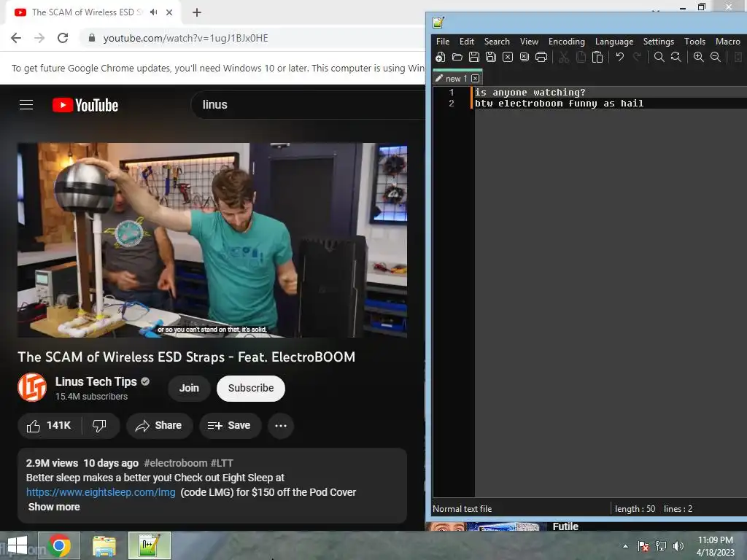Dislike the Linus Tech Tips video

(99, 426)
